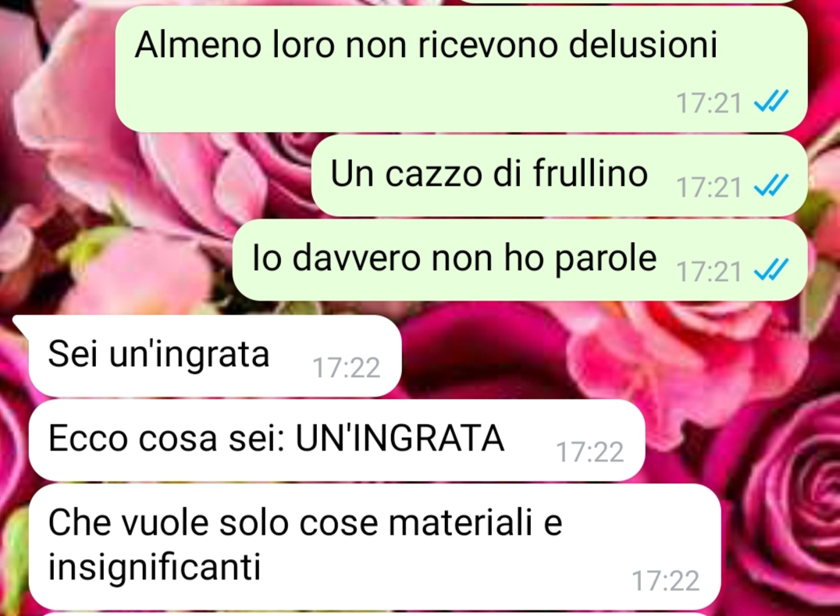Tap the 17:21 time next to 'frullino'
This screenshot has width=840, height=616.
pyautogui.click(x=709, y=187)
